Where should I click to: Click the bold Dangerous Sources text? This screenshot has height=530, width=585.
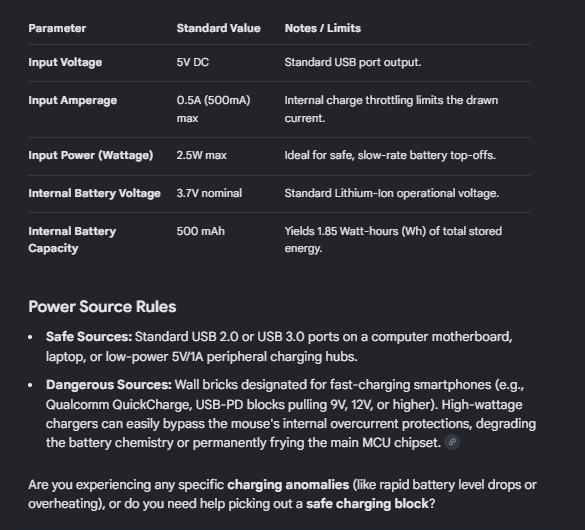pos(109,385)
